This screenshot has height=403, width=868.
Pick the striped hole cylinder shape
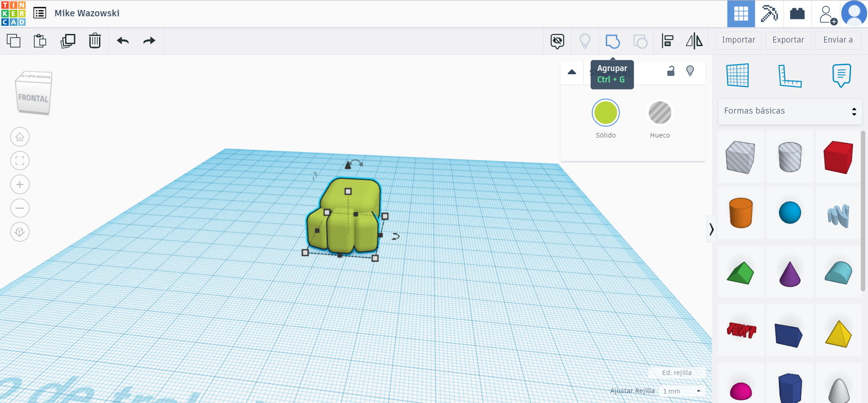point(790,157)
